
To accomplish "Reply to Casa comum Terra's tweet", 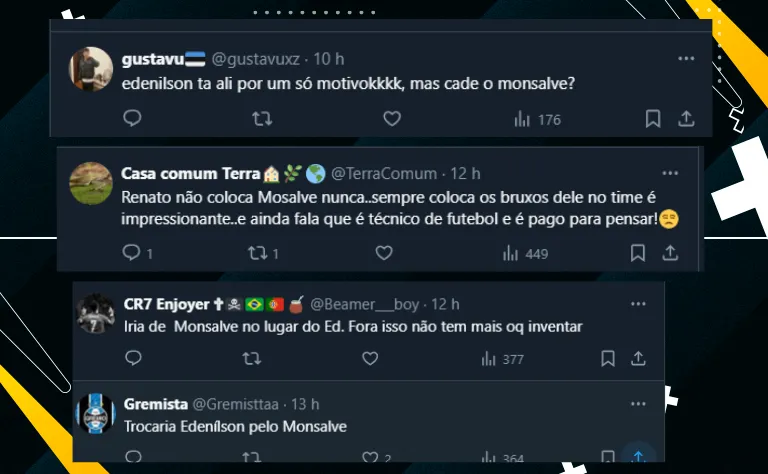I will click(132, 253).
